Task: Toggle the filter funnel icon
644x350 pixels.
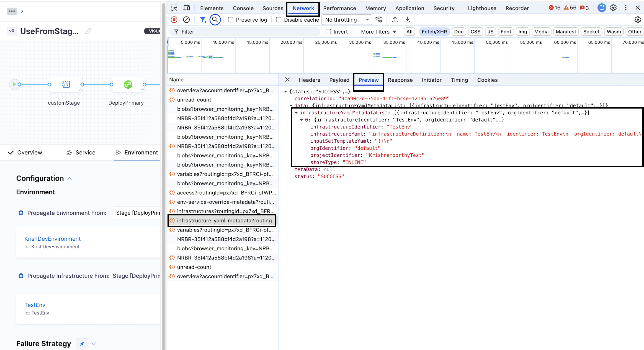Action: point(203,20)
